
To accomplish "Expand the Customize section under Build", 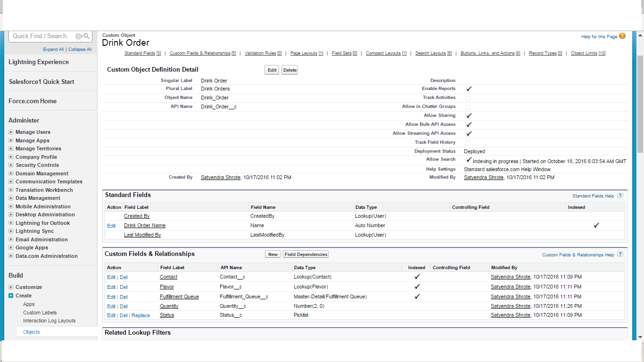I will (11, 288).
